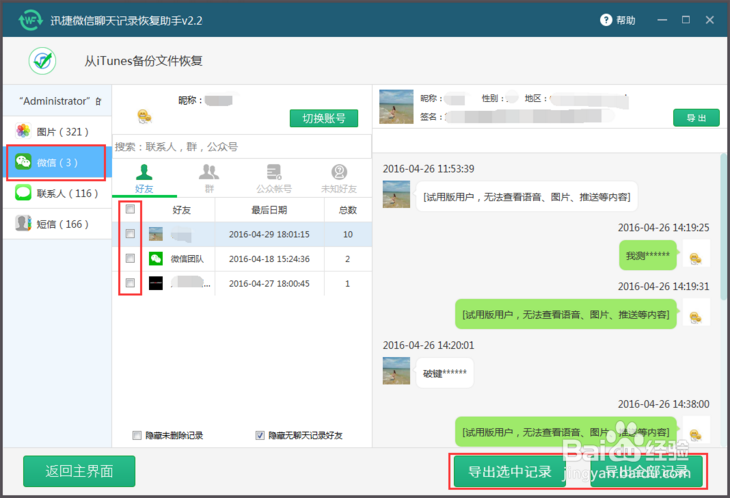Click the 导出 button in chat header

696,118
